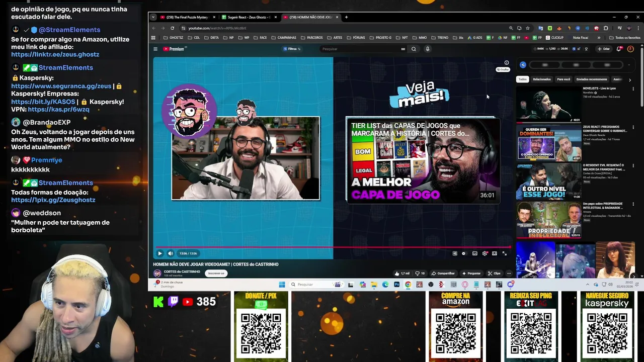Image resolution: width=644 pixels, height=362 pixels.
Task: Open the CORTES do CASTRINHO channel name
Action: click(182, 271)
